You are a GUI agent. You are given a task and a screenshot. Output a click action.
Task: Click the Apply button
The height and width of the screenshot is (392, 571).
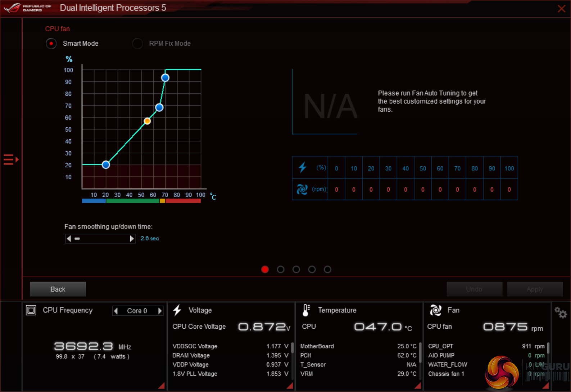coord(535,289)
